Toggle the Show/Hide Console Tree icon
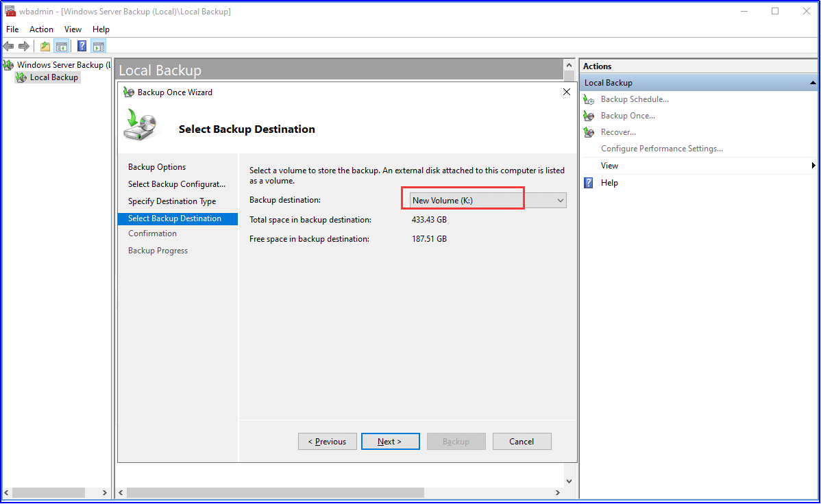This screenshot has height=504, width=821. (x=62, y=46)
